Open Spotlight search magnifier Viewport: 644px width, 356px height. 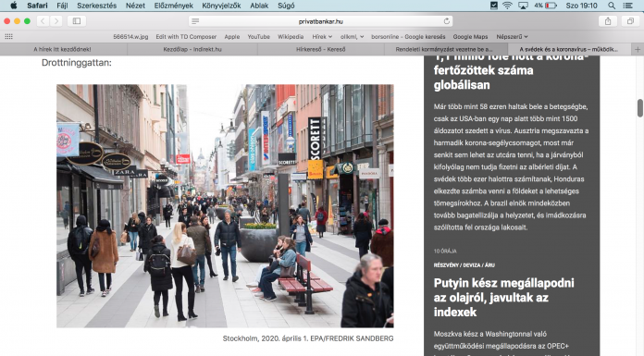coord(612,6)
